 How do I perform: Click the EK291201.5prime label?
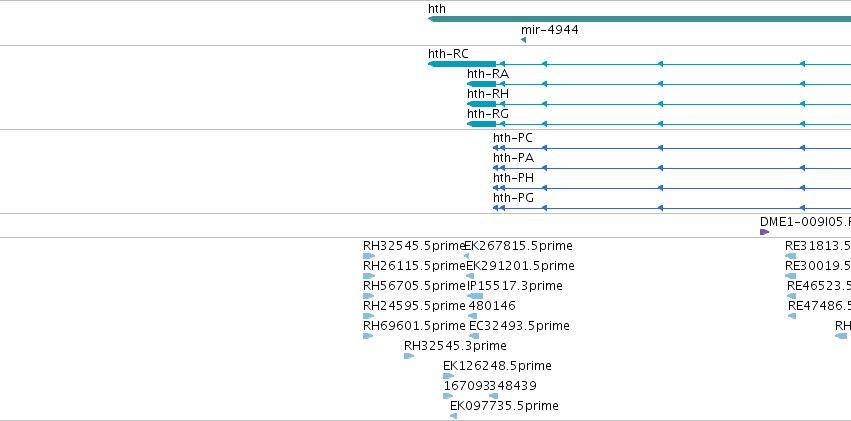tap(521, 266)
